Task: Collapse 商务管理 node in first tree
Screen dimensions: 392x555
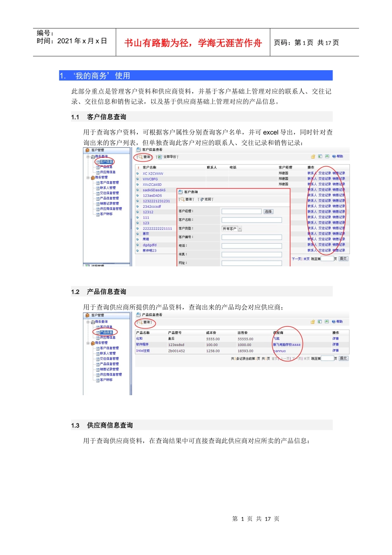Action: pos(88,178)
